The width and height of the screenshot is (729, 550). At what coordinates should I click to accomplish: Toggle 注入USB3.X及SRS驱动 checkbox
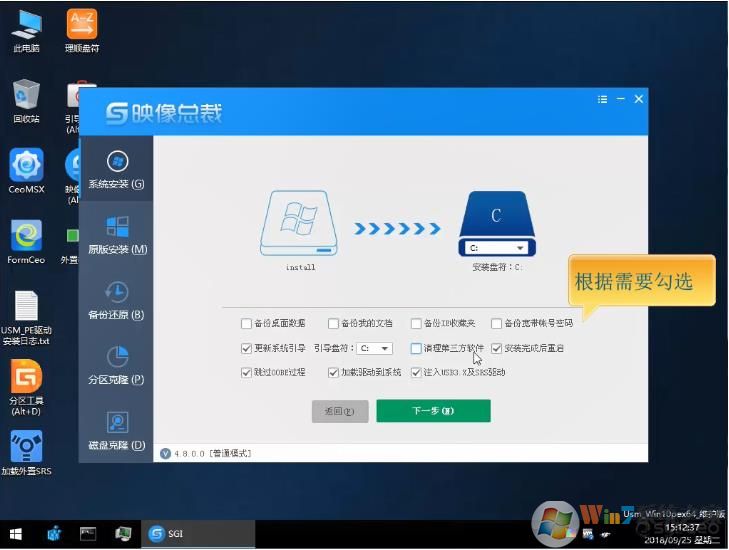416,372
